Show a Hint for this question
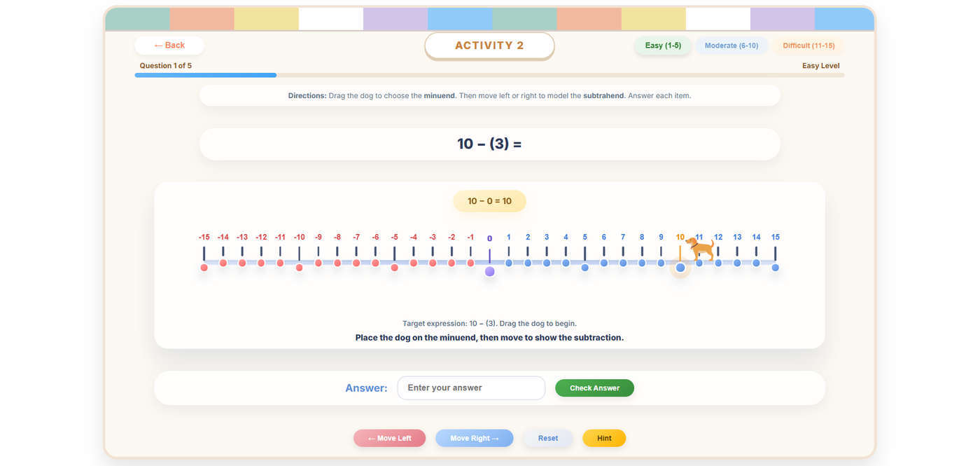Viewport: 980px width, 466px height. [604, 438]
